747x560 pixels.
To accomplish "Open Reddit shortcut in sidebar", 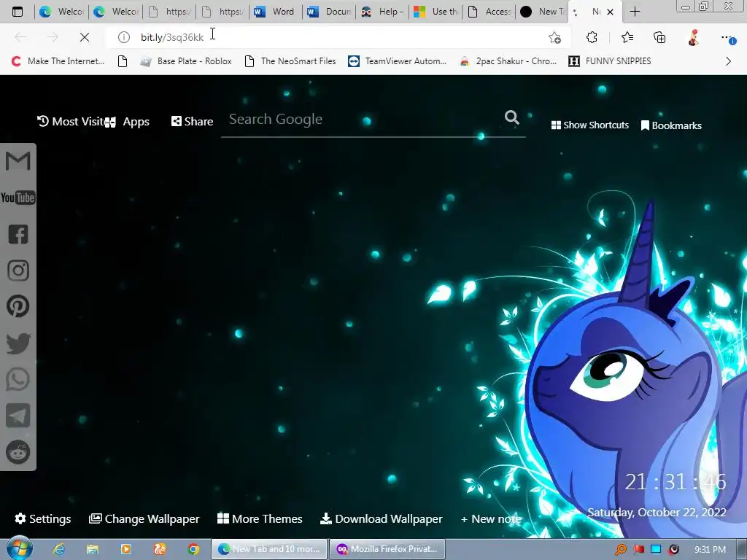I will click(x=18, y=452).
